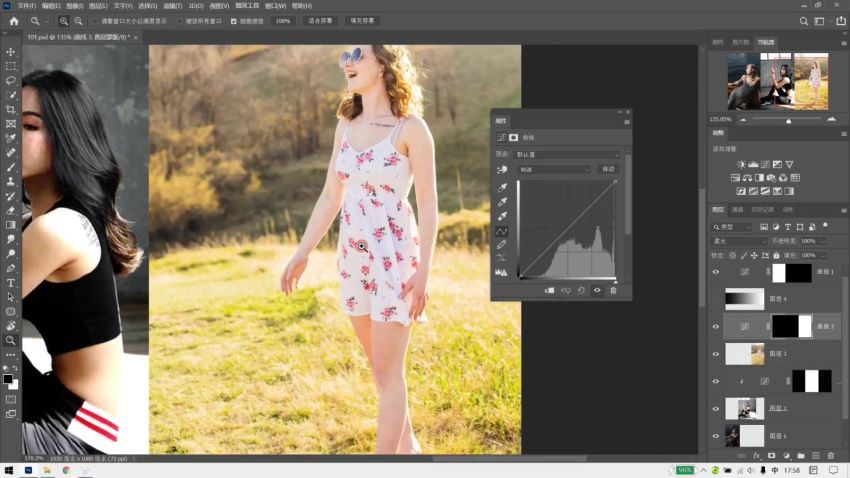Hide the bottom layer 1
Image resolution: width=850 pixels, height=478 pixels.
click(716, 436)
